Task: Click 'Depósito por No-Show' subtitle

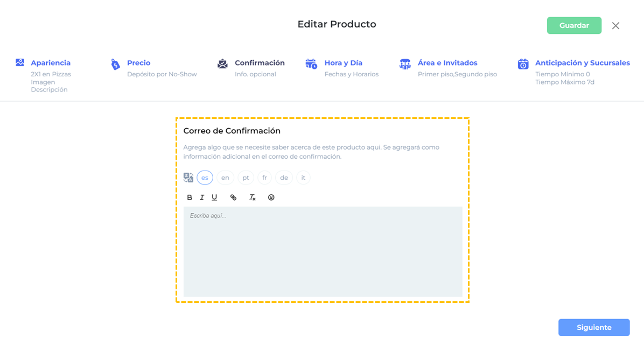Action: [162, 74]
